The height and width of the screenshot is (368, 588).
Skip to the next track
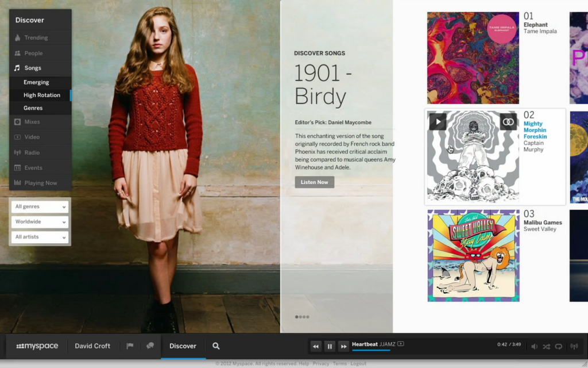pos(343,346)
